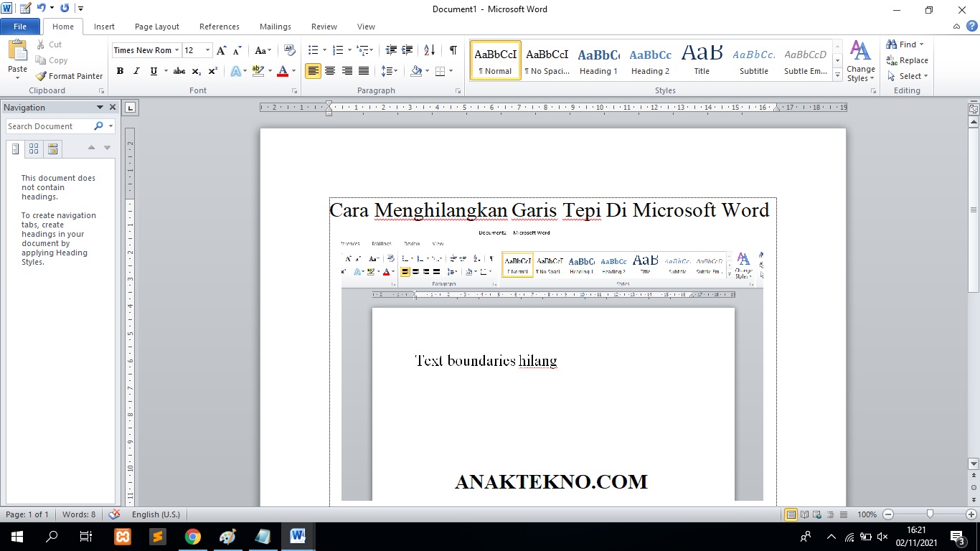Increase paragraph indent
The width and height of the screenshot is (980, 551).
[407, 50]
